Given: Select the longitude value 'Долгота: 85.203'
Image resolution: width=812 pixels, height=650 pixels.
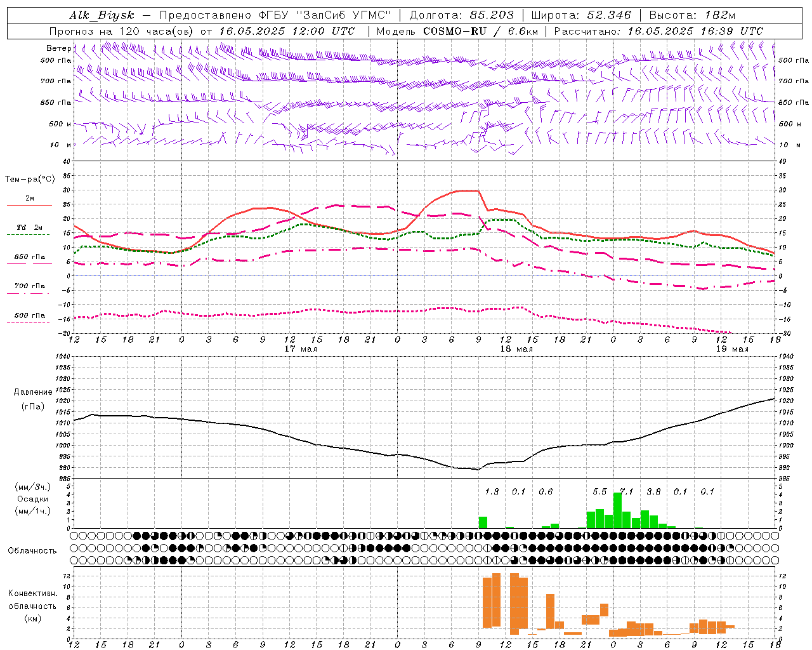Looking at the screenshot, I should tap(462, 15).
